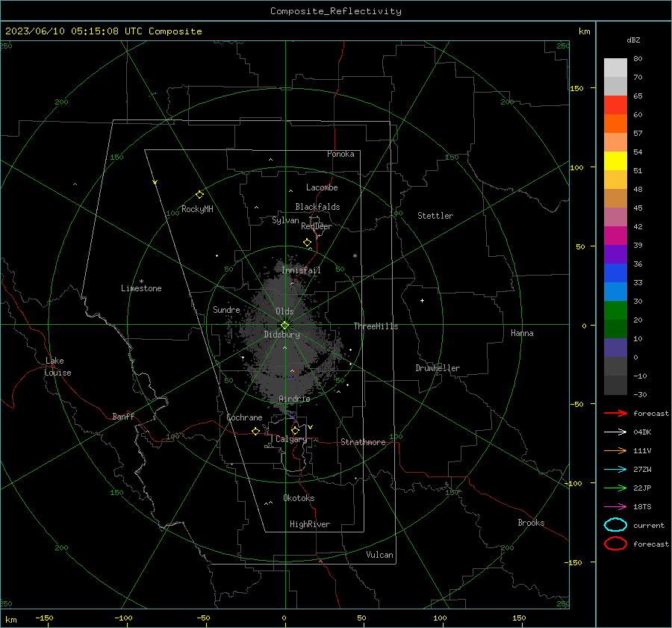The width and height of the screenshot is (672, 628).
Task: Click the Brooks label
Action: pos(531,523)
